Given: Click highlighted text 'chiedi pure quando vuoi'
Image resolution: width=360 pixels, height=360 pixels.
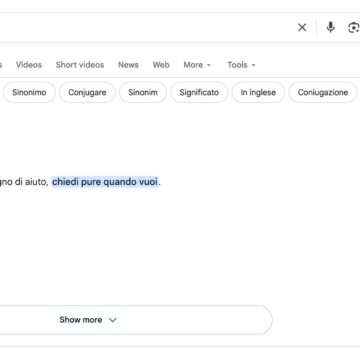Looking at the screenshot, I should 105,182.
